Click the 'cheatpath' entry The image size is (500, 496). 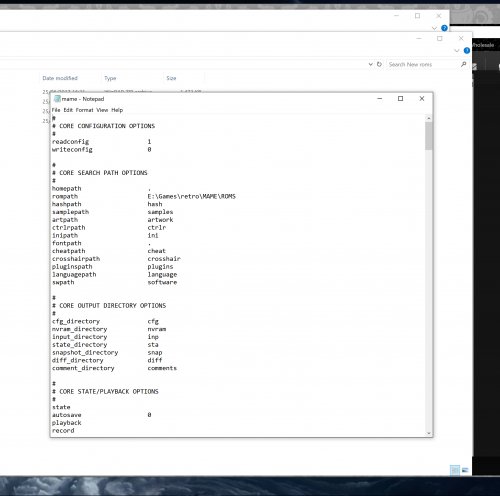[x=69, y=251]
